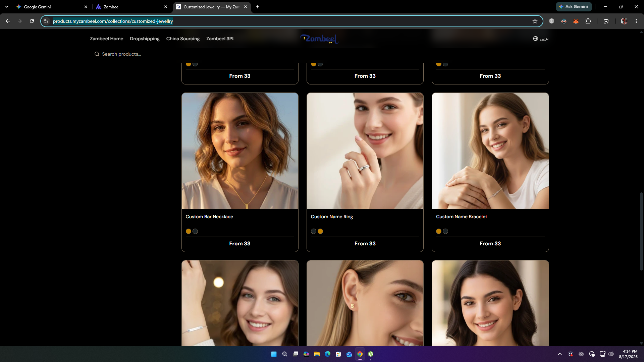Click the Ask Gemini button

coord(574,7)
